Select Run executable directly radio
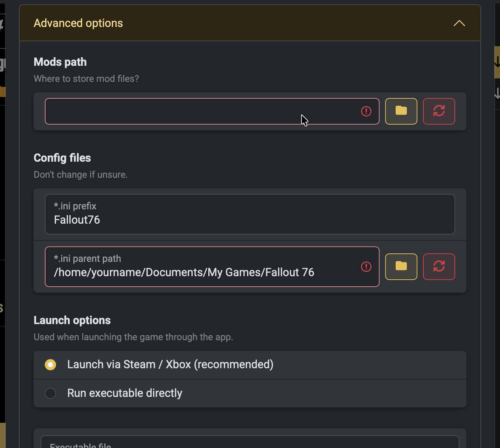 click(50, 393)
